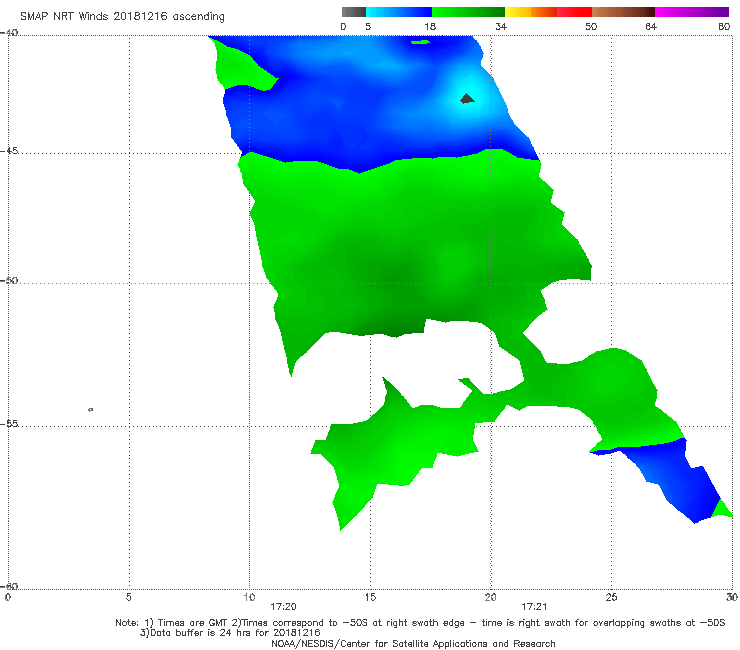This screenshot has width=740, height=650.
Task: Click the small green patch at the blue region's top
Action: (420, 42)
